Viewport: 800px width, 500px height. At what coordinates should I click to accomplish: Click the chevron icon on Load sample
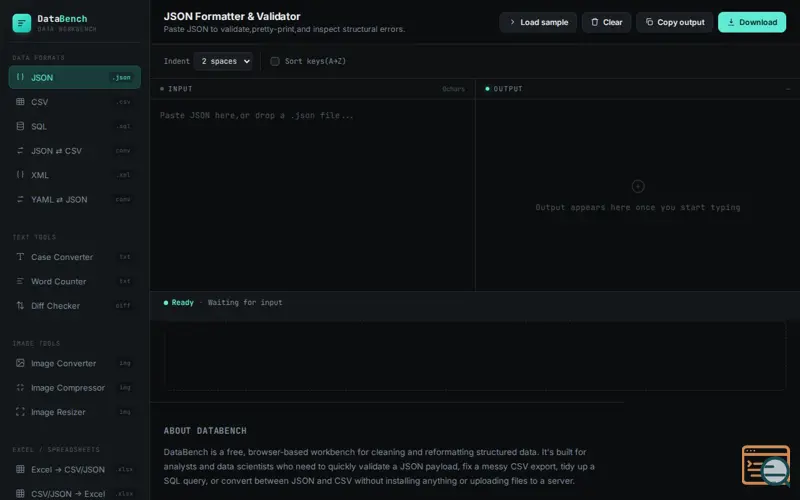pyautogui.click(x=512, y=22)
